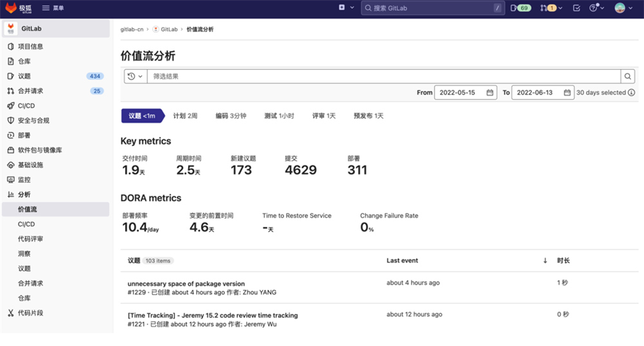Click the JiHu GitLab fox logo
The image size is (644, 346).
coord(11,7)
